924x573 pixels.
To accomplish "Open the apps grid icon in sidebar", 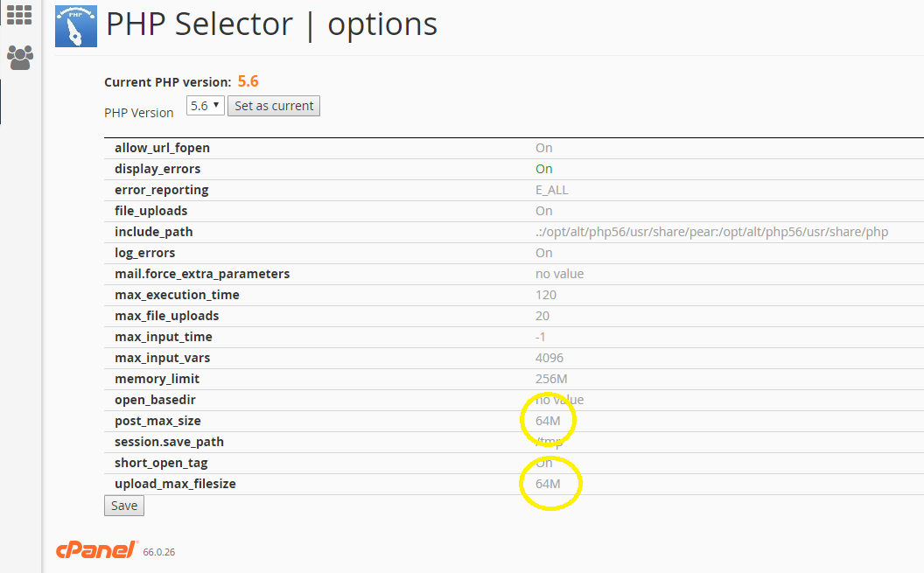I will [x=19, y=14].
